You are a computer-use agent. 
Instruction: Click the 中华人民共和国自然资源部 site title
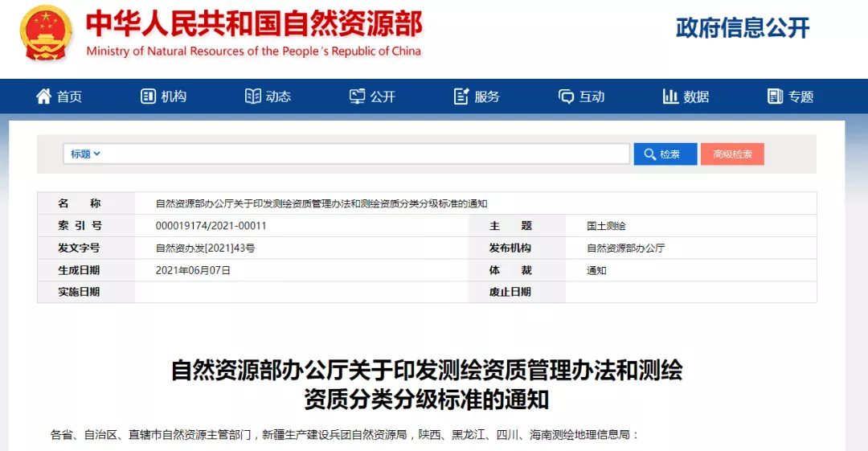[x=254, y=24]
